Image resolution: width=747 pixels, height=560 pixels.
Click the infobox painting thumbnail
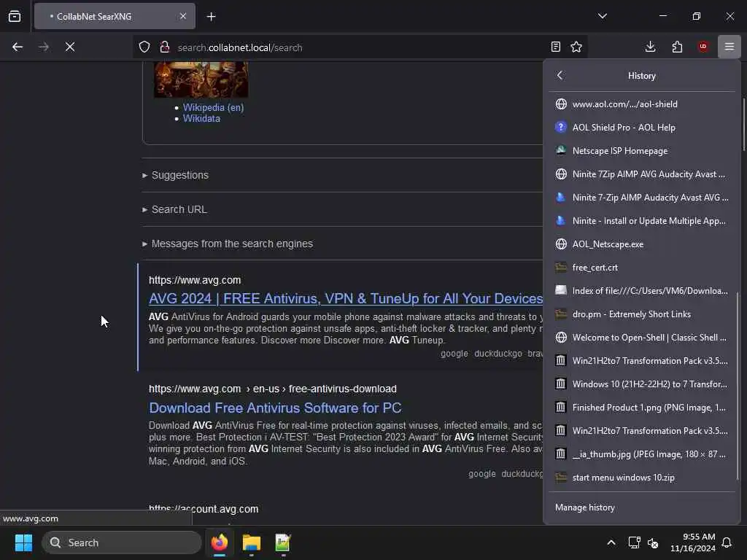(201, 79)
